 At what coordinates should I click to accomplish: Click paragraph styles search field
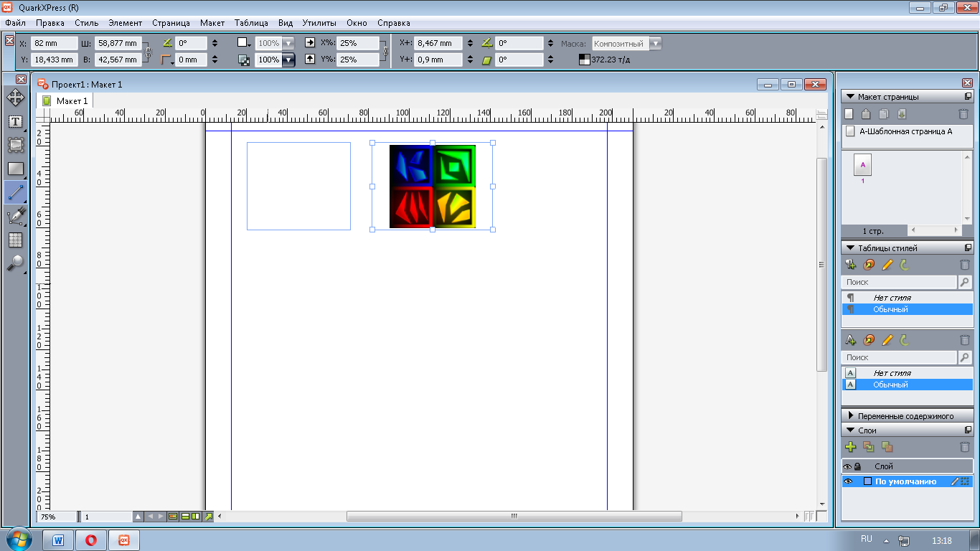tap(900, 283)
